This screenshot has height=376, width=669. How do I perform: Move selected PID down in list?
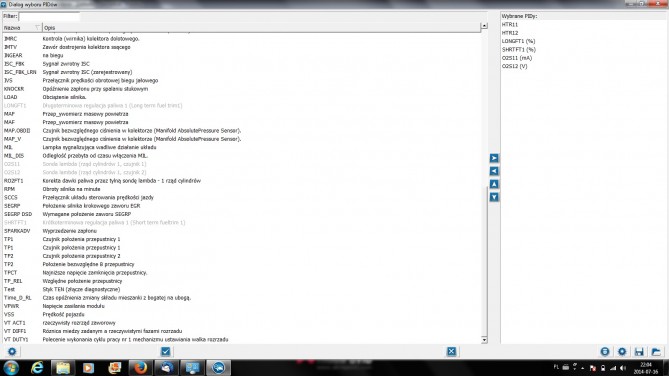(x=494, y=197)
